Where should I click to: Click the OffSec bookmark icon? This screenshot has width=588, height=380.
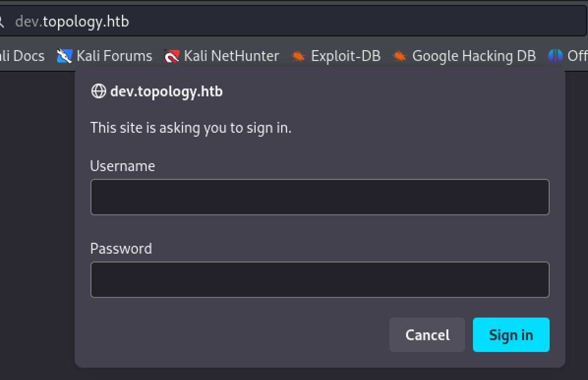coord(555,56)
